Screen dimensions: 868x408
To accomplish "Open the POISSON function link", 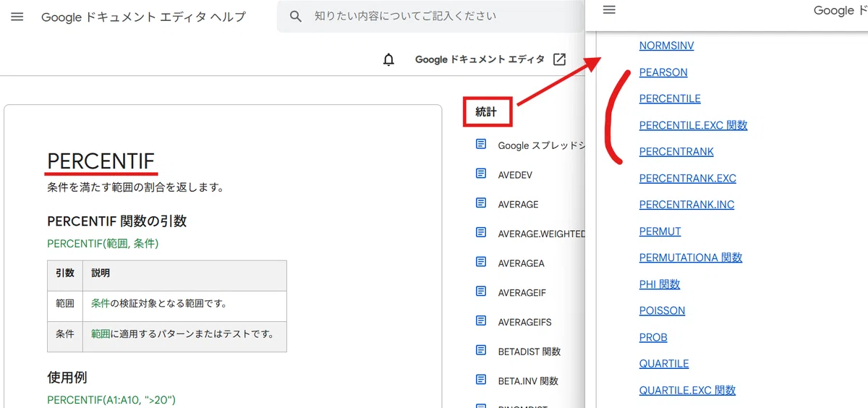I will 662,310.
